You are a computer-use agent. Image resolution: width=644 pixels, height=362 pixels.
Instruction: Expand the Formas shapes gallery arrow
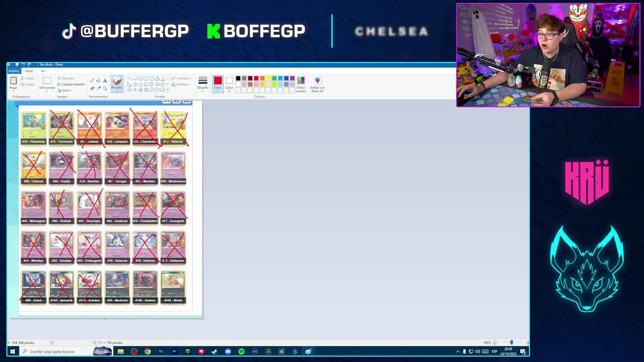tap(168, 89)
